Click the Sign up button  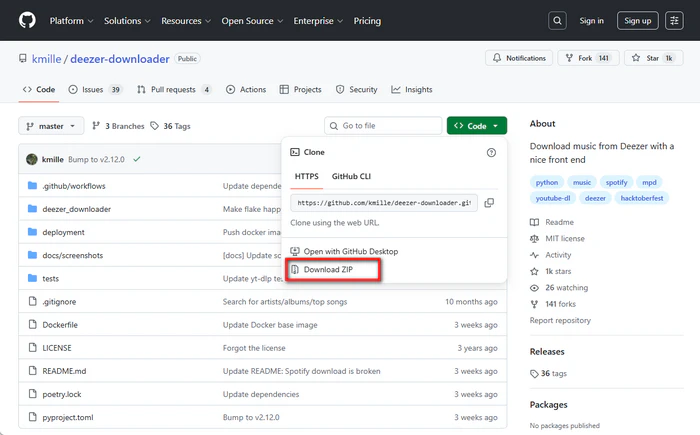(x=638, y=21)
